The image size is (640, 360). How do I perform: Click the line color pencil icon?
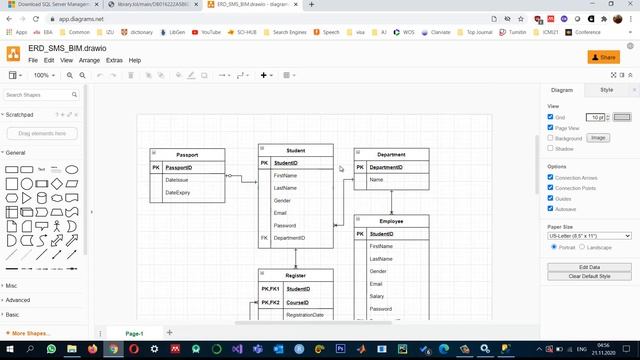pos(191,76)
